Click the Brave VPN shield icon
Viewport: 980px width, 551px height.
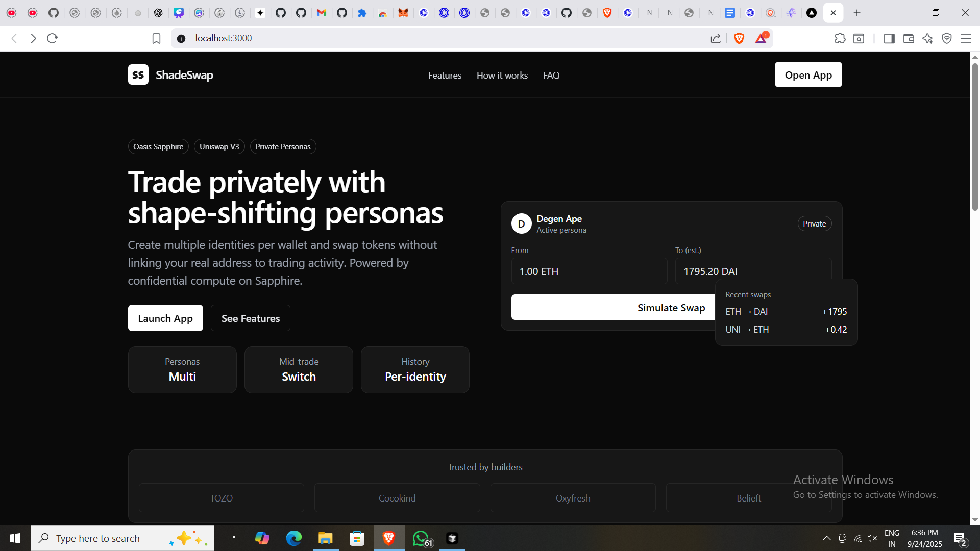click(x=946, y=38)
